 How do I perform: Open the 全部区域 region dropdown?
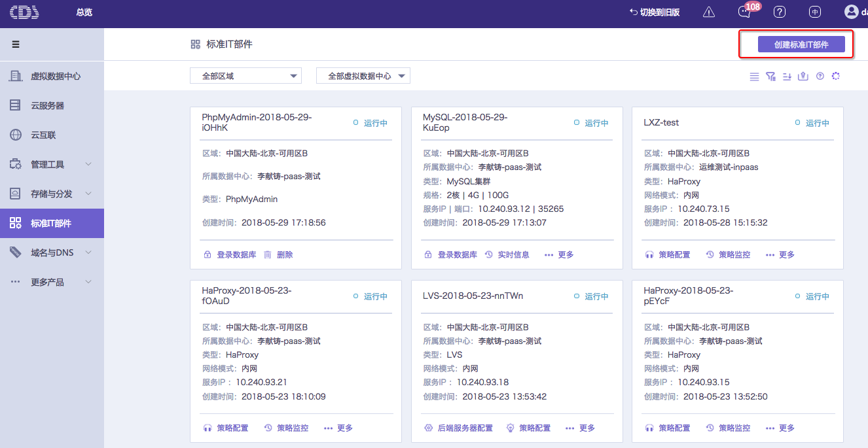[246, 76]
